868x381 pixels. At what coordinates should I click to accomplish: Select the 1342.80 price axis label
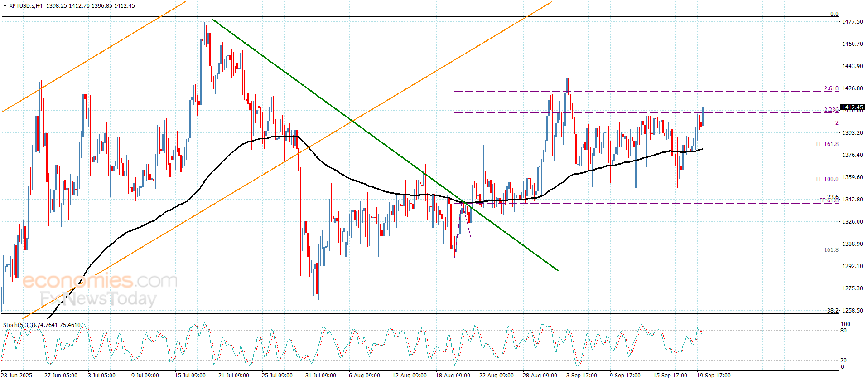point(853,199)
